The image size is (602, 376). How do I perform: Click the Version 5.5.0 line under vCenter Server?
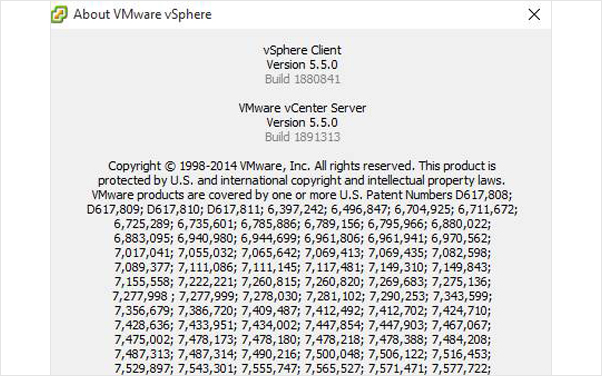click(302, 123)
